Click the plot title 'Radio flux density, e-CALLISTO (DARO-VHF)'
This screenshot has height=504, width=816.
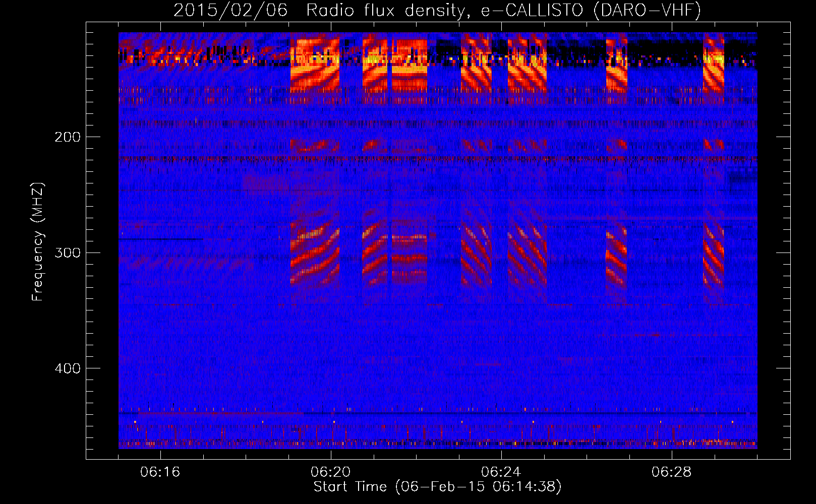503,11
